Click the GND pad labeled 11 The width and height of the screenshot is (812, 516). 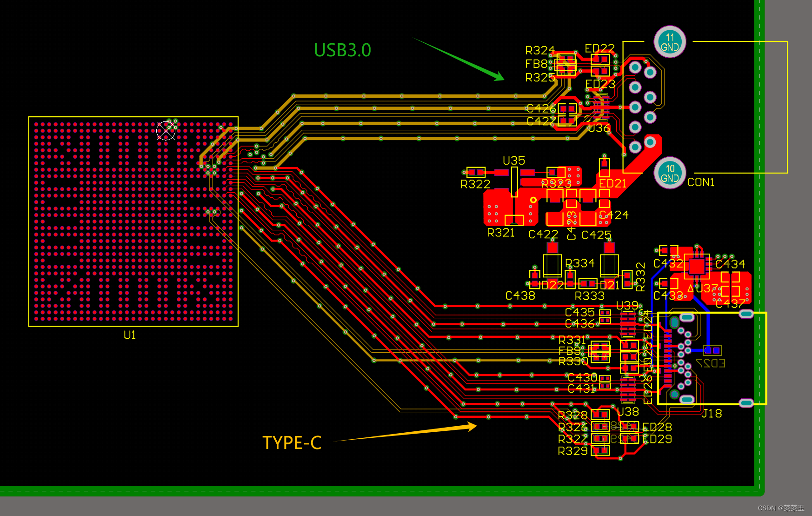[x=669, y=42]
